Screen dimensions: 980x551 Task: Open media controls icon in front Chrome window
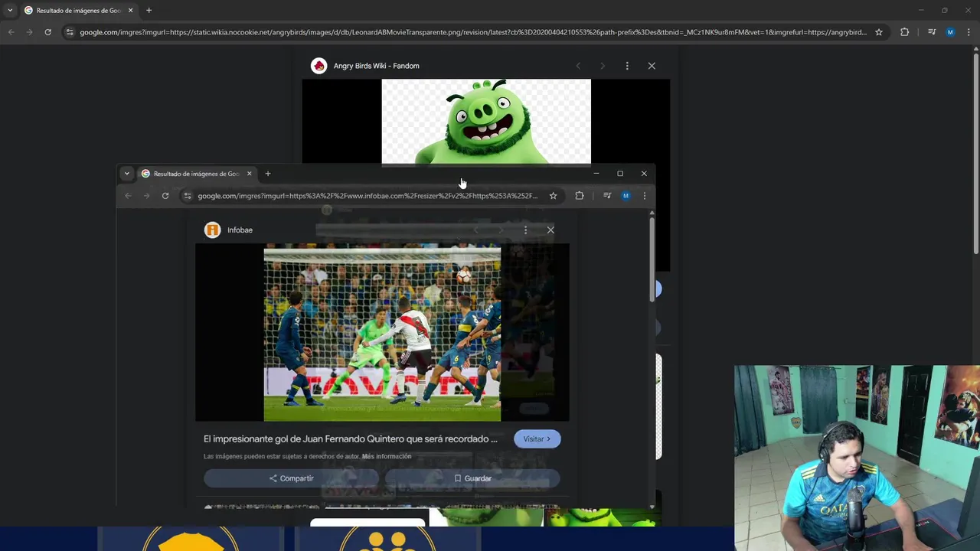607,196
